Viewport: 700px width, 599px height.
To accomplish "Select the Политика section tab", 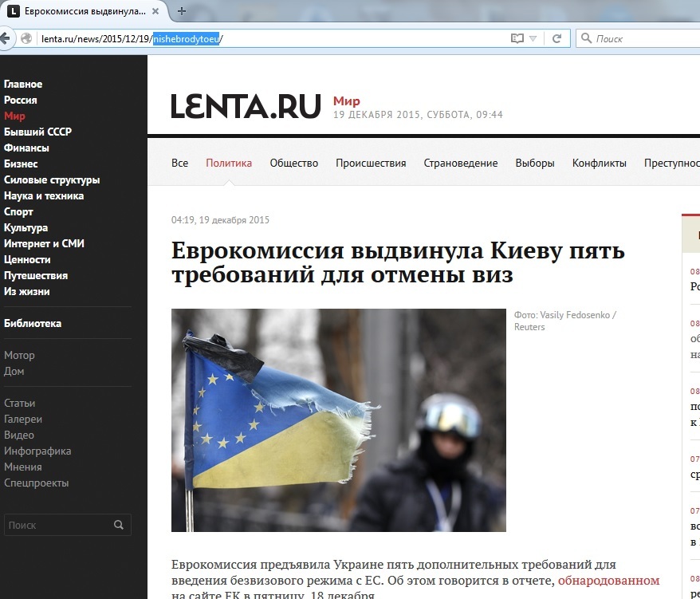I will 229,163.
